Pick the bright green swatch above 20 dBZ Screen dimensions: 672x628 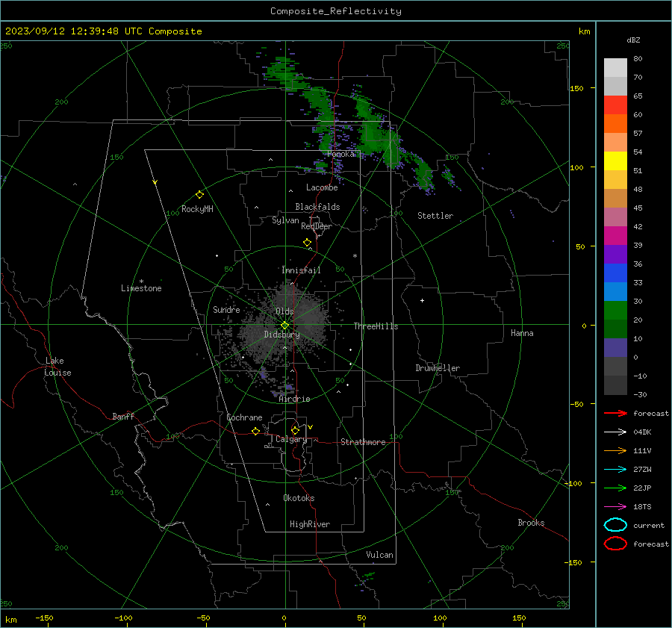point(615,310)
